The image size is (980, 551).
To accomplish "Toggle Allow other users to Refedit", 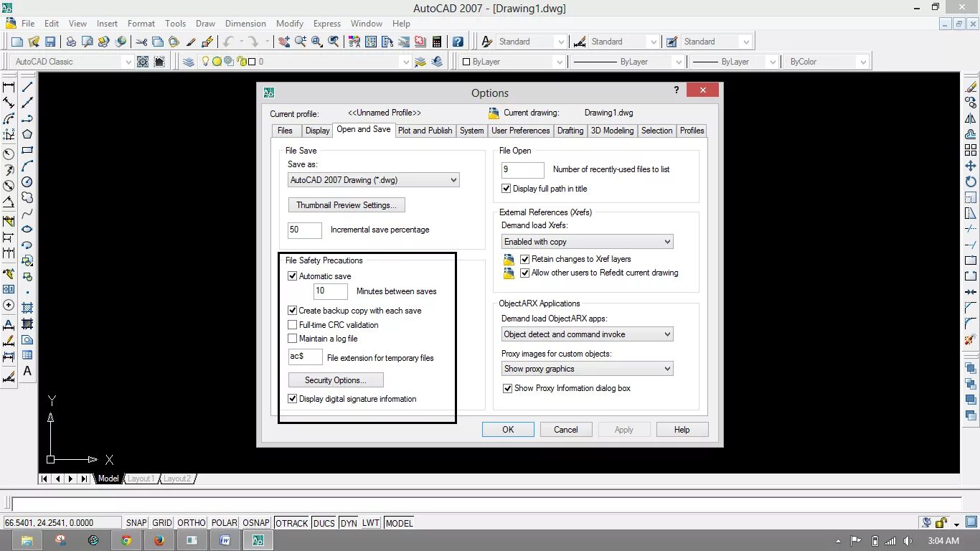I will (x=525, y=273).
